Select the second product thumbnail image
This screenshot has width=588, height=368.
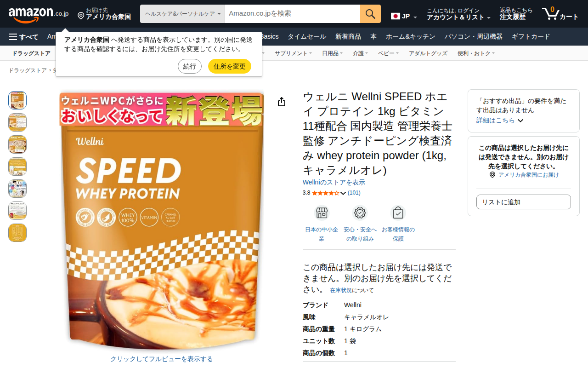(17, 122)
